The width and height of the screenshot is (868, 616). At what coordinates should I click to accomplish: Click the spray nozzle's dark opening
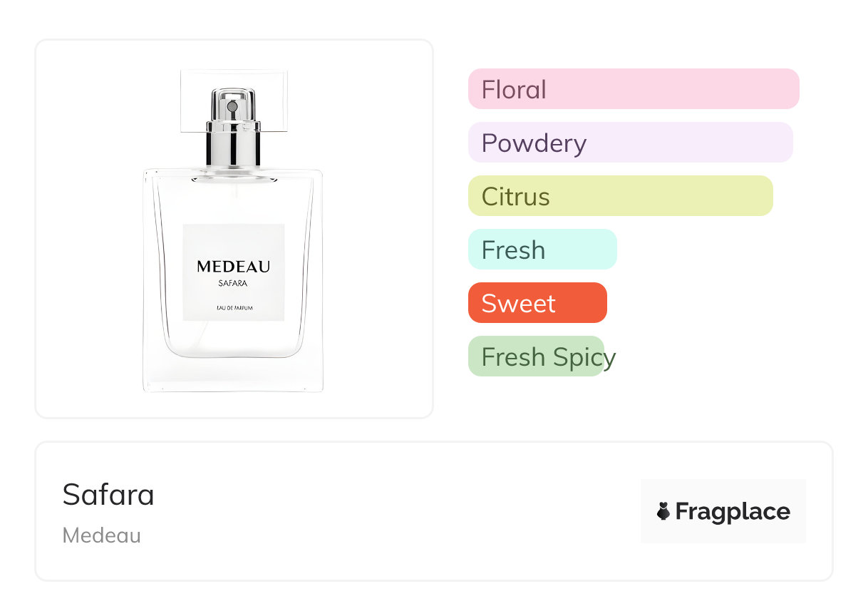pyautogui.click(x=232, y=106)
